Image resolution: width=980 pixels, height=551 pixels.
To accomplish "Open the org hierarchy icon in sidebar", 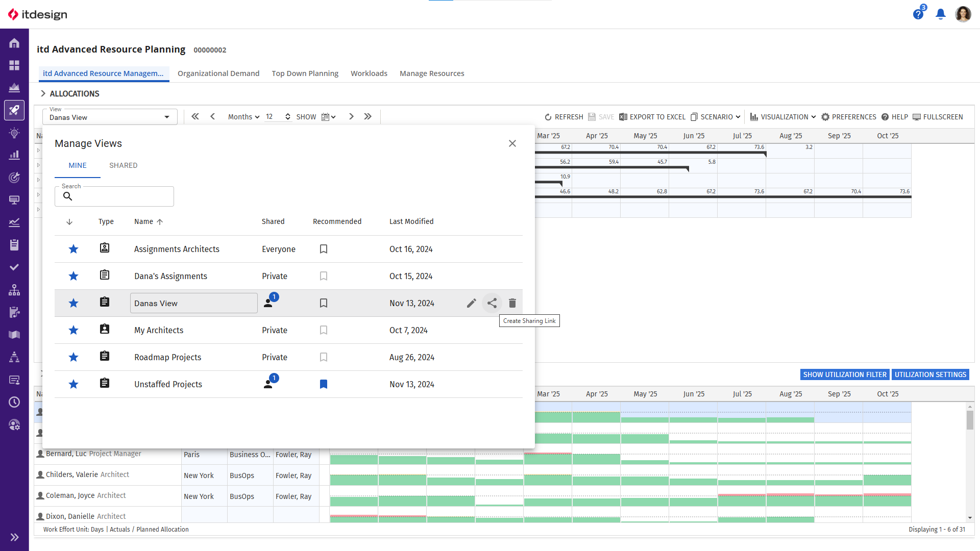I will [x=14, y=290].
